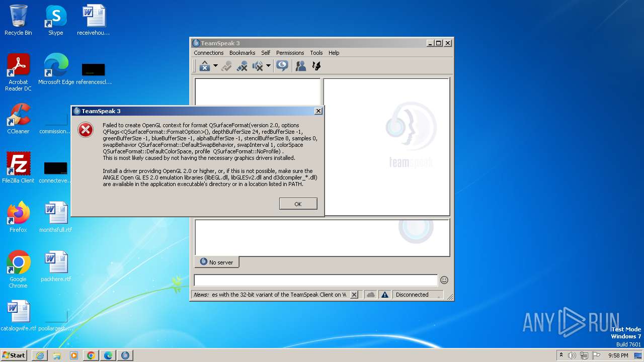The width and height of the screenshot is (644, 362).
Task: Click the microphone mute toolbar icon
Action: (x=242, y=66)
